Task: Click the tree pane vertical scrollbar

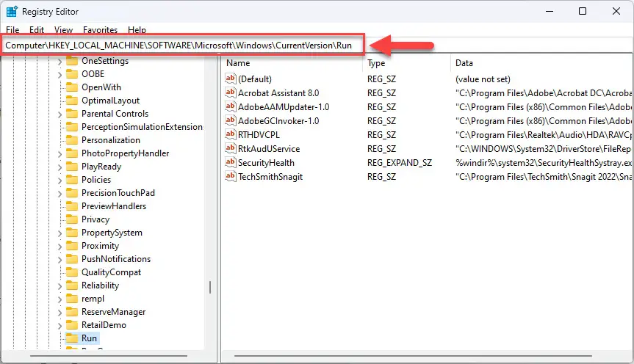Action: [210, 287]
